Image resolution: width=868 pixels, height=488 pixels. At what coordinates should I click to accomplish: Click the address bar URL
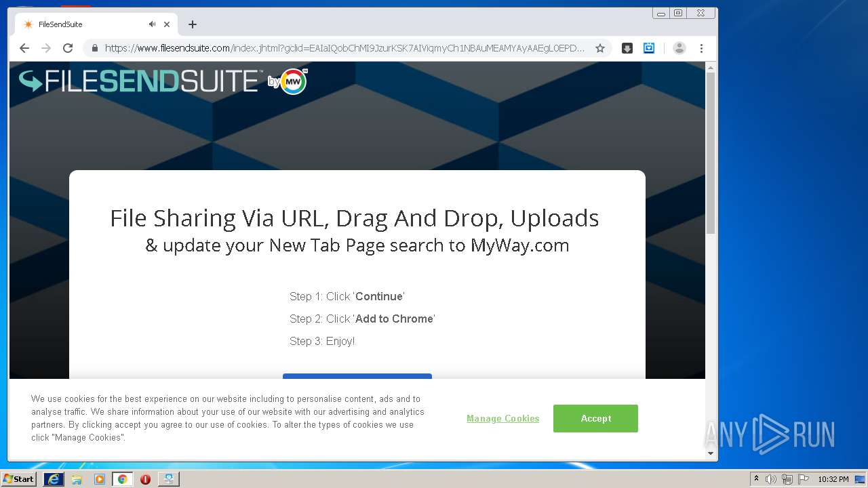344,48
